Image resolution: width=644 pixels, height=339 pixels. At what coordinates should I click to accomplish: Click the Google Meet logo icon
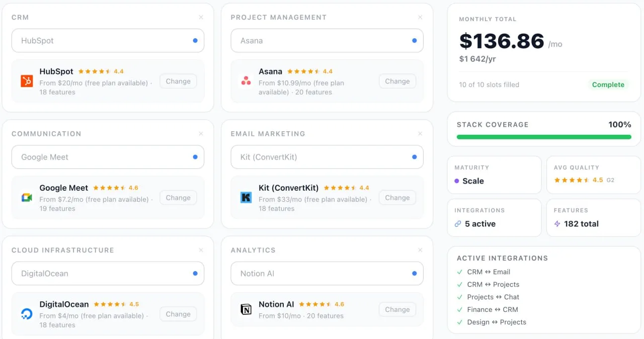[x=27, y=198]
